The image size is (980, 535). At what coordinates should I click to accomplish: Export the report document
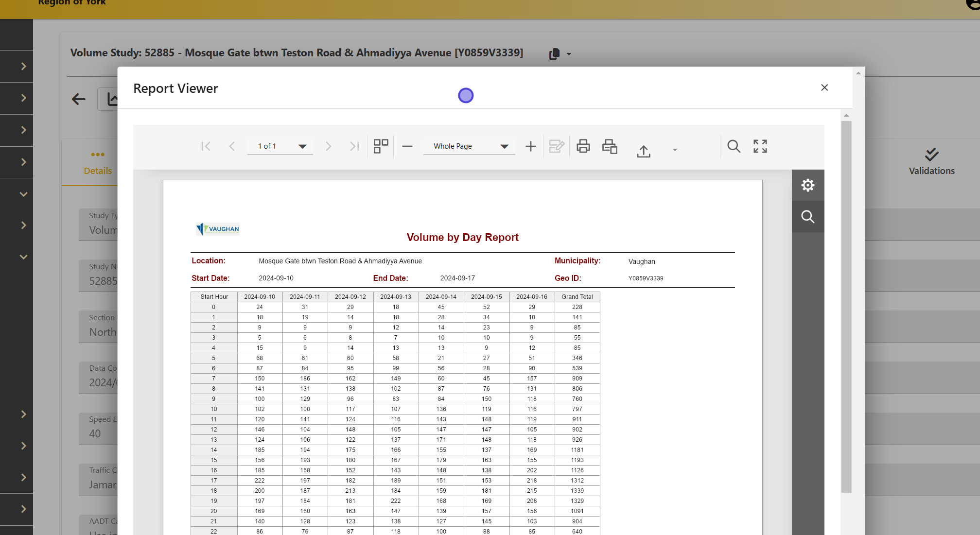644,151
